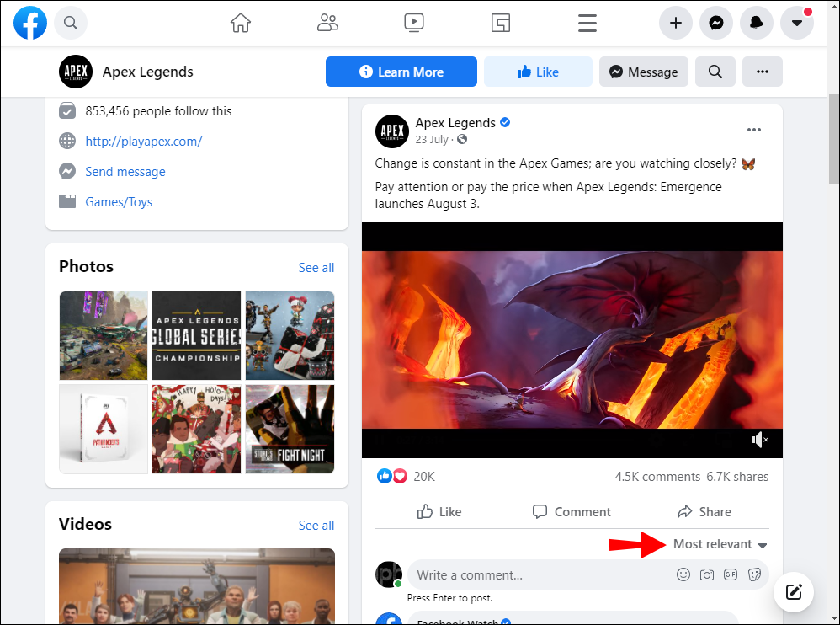
Task: Open the post's three-dot options
Action: click(754, 130)
